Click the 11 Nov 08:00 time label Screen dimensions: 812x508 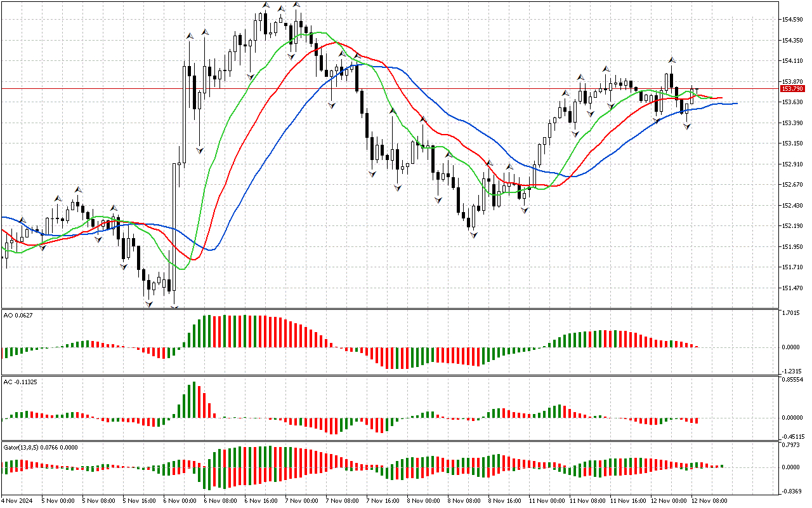coord(587,500)
